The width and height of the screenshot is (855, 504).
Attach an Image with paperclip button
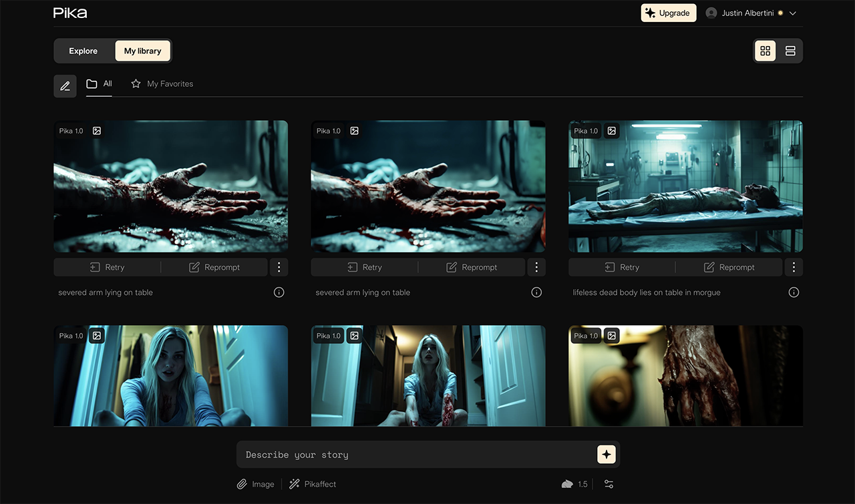pyautogui.click(x=256, y=484)
